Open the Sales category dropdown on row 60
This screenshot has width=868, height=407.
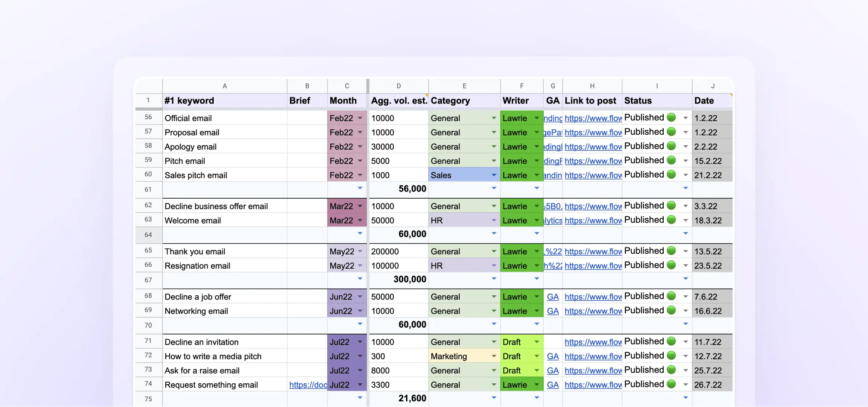(494, 175)
